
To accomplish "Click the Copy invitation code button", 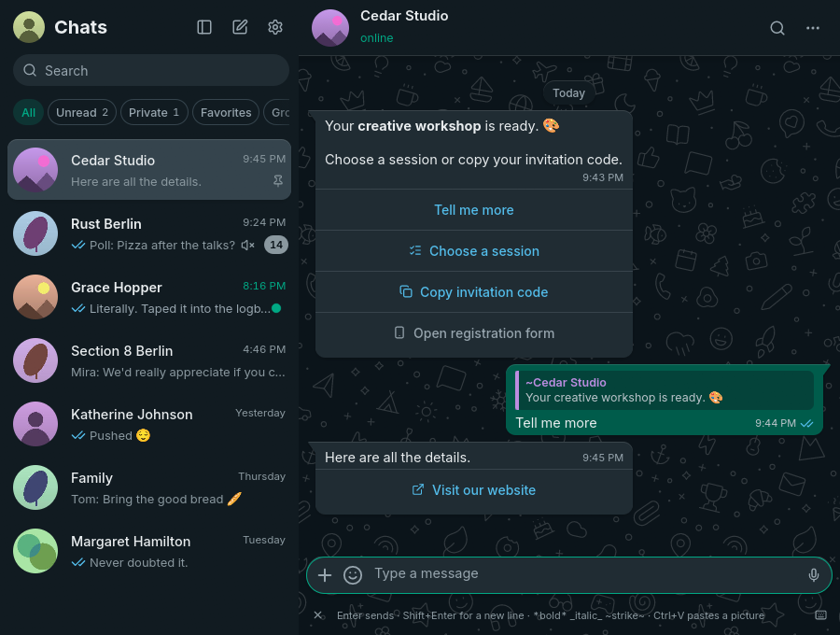I will [x=473, y=292].
